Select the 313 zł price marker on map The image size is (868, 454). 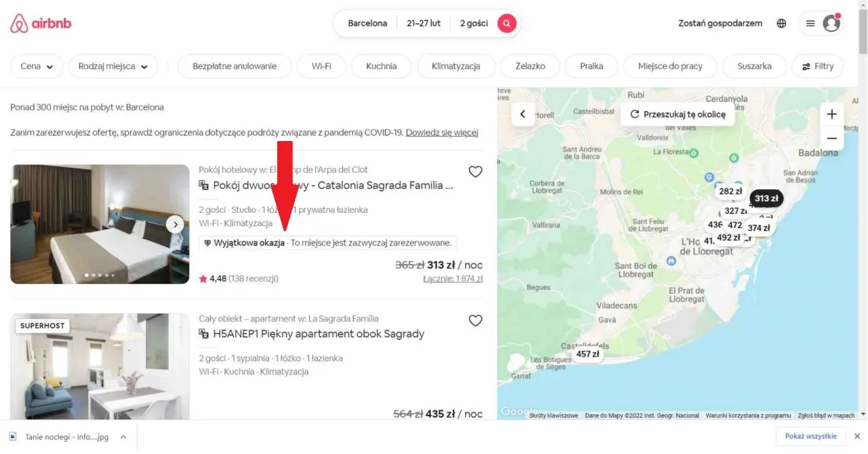(x=765, y=198)
